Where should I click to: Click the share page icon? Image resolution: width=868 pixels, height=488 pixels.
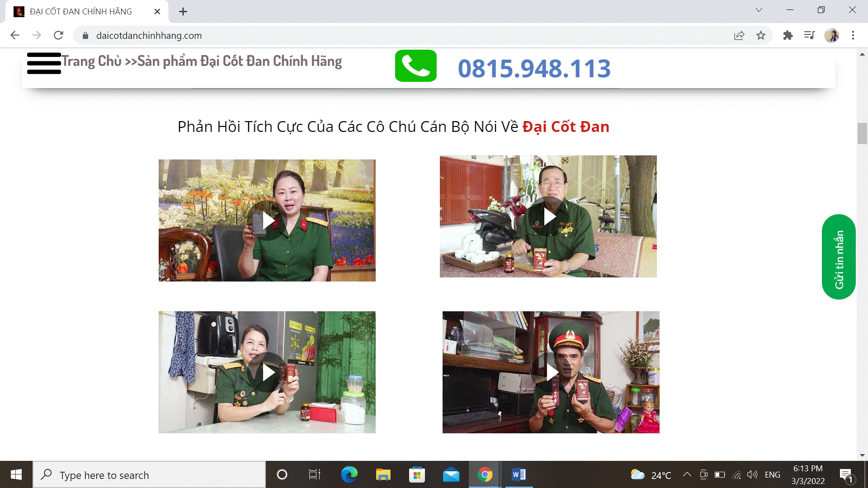tap(739, 35)
